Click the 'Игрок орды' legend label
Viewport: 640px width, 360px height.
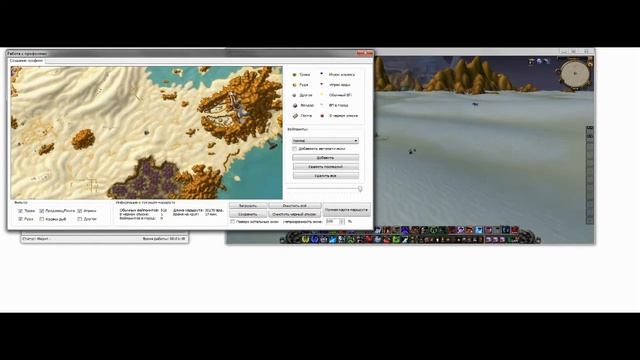pos(340,85)
